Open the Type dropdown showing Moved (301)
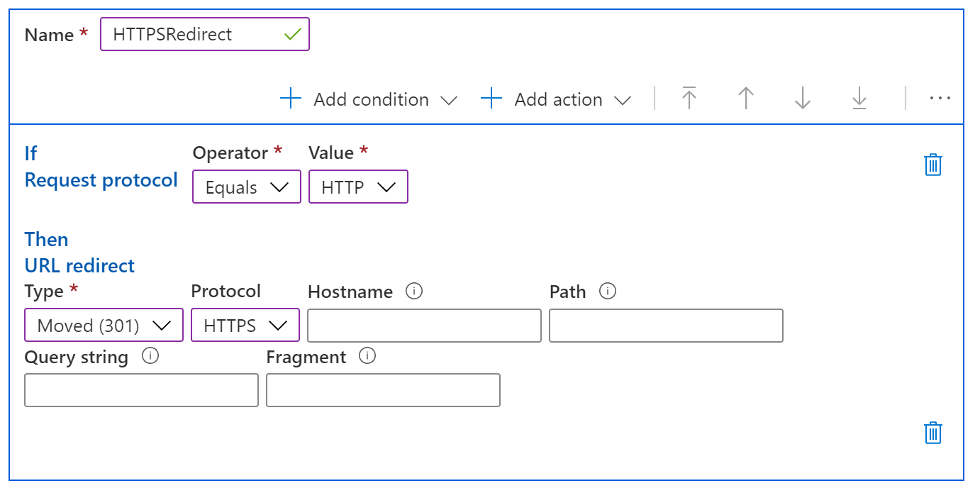This screenshot has width=980, height=493. (104, 326)
